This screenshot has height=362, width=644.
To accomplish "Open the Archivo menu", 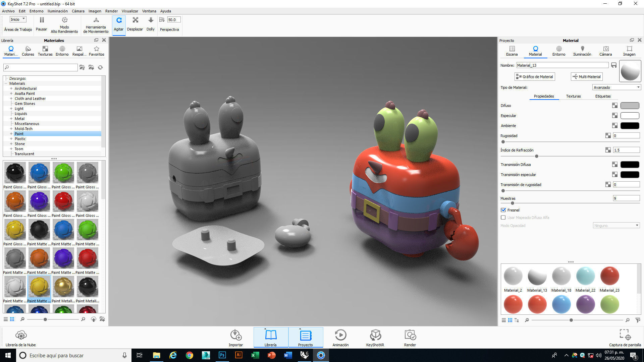I will 8,11.
